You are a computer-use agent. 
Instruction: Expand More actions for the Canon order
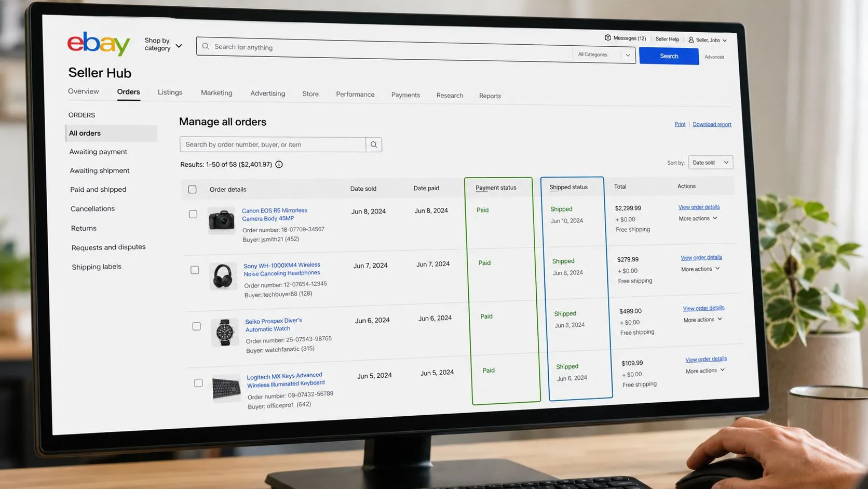(698, 218)
